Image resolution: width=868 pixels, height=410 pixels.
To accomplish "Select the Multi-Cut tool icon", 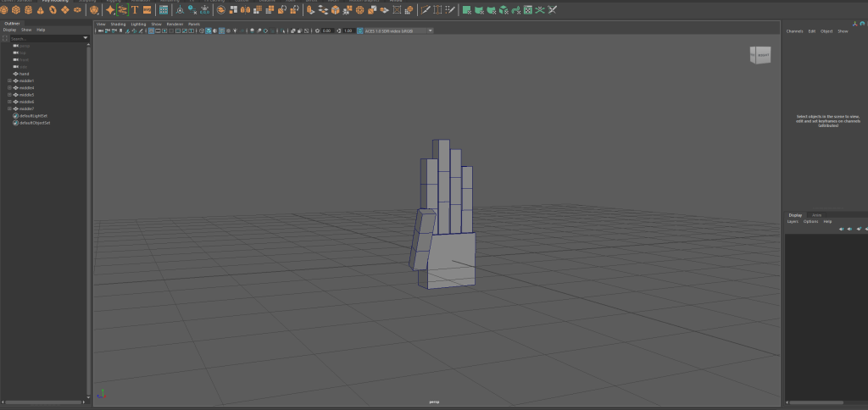I will [426, 10].
